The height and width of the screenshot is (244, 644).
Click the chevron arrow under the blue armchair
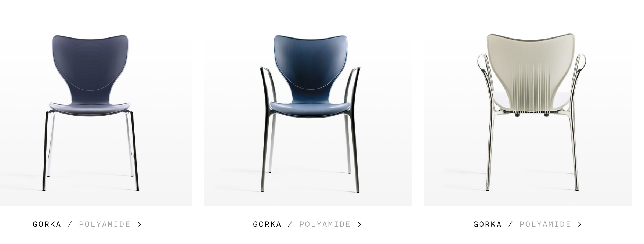pos(359,224)
